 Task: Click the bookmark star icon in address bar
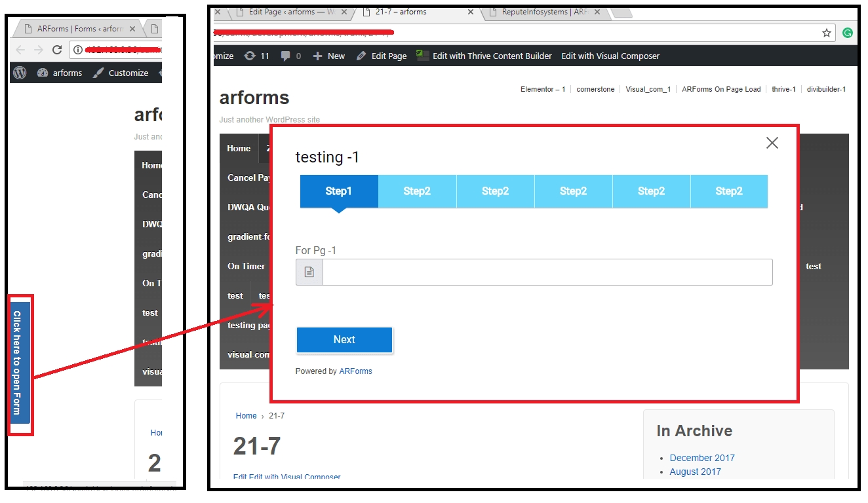[827, 33]
